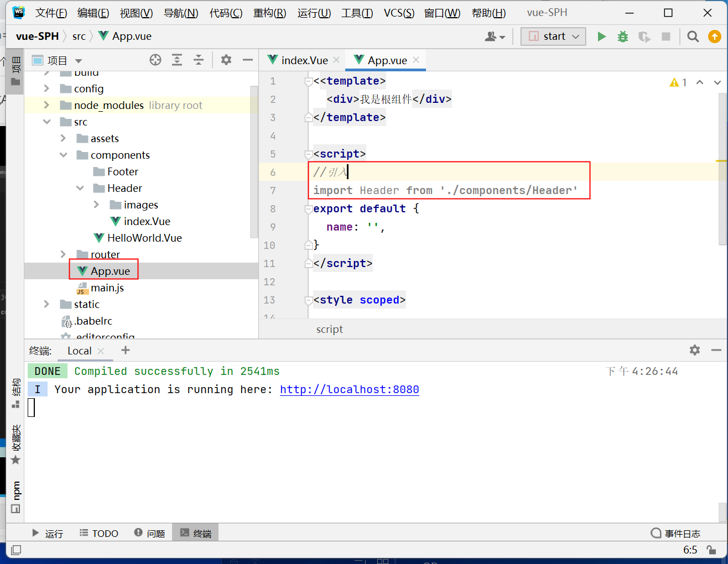Expand the images folder
This screenshot has height=564, width=728.
click(96, 205)
